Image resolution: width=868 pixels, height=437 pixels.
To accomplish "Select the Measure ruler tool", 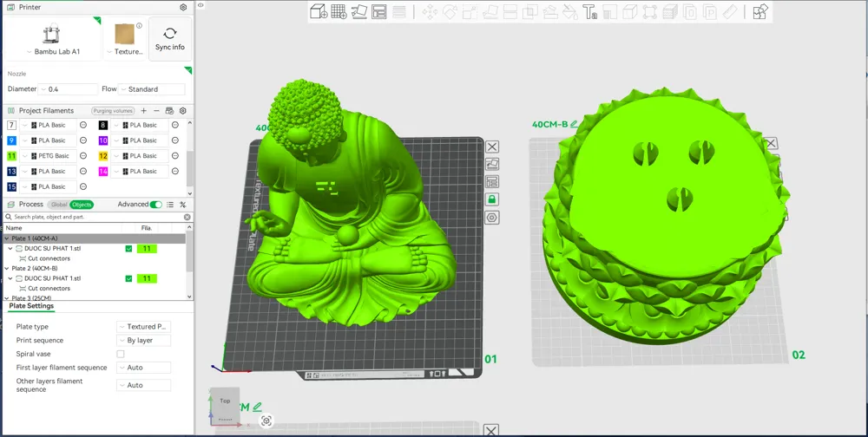I will click(730, 11).
